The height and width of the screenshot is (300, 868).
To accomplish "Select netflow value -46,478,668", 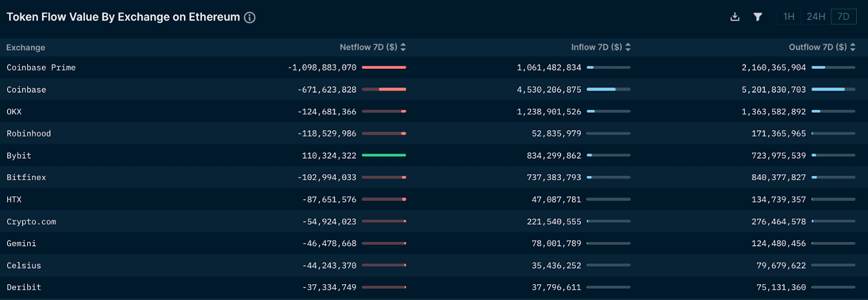I will click(x=329, y=244).
